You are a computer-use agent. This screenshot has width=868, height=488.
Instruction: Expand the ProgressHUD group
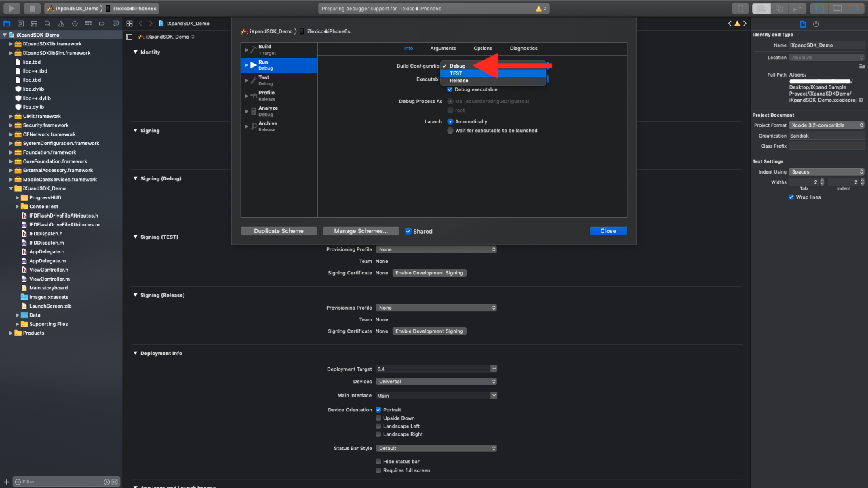coord(17,197)
